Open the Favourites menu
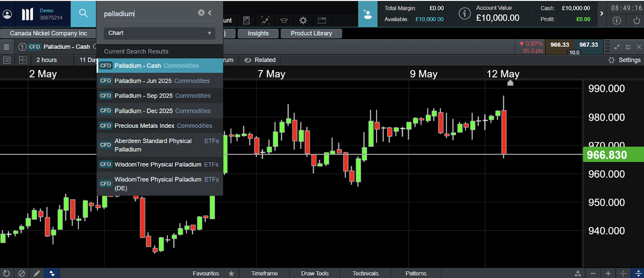This screenshot has width=644, height=278. pos(205,273)
